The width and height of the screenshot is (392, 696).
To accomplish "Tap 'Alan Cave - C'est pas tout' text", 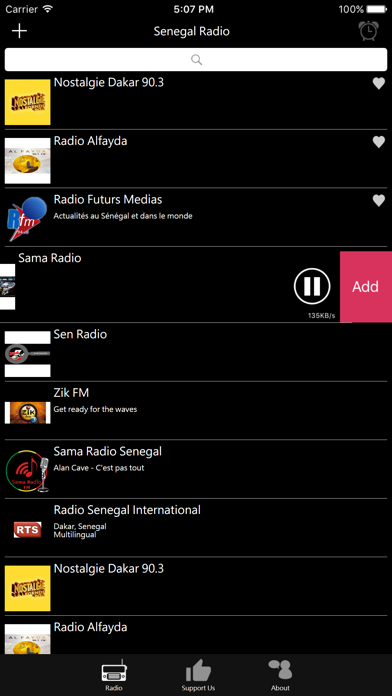I will (99, 468).
